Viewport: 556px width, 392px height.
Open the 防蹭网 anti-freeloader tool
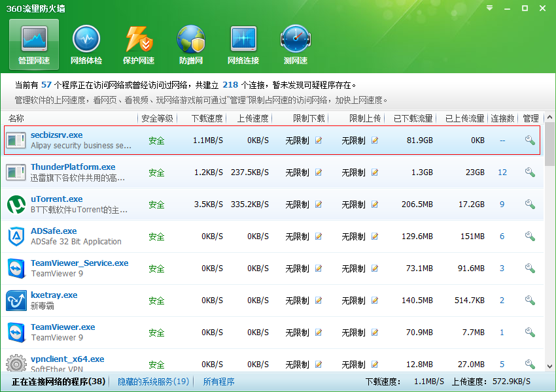(191, 44)
